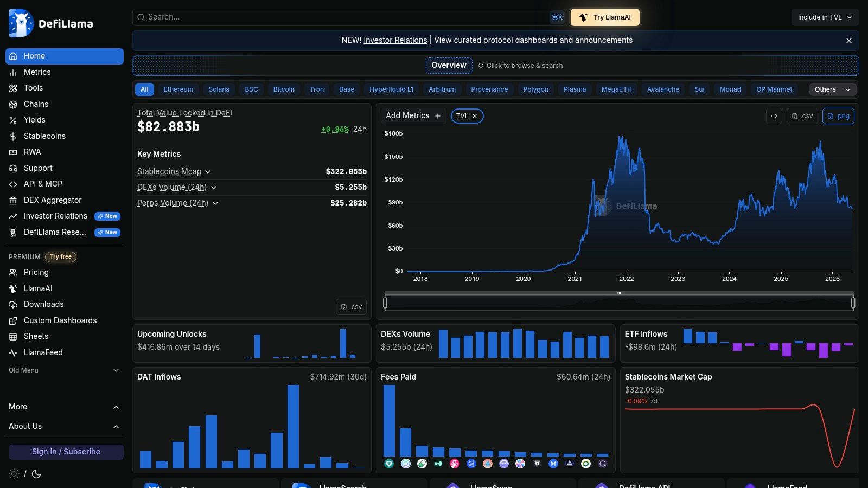
Task: Download the chart as .png
Action: [838, 116]
